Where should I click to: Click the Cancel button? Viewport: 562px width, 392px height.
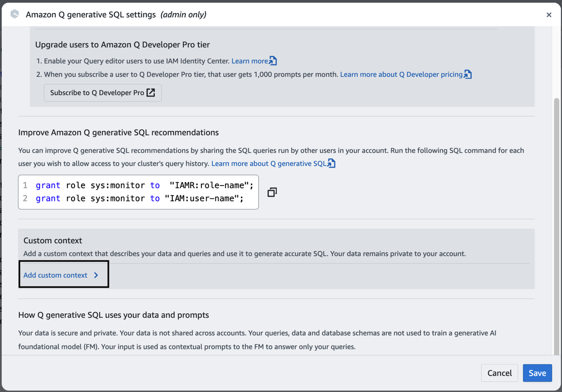pyautogui.click(x=499, y=373)
